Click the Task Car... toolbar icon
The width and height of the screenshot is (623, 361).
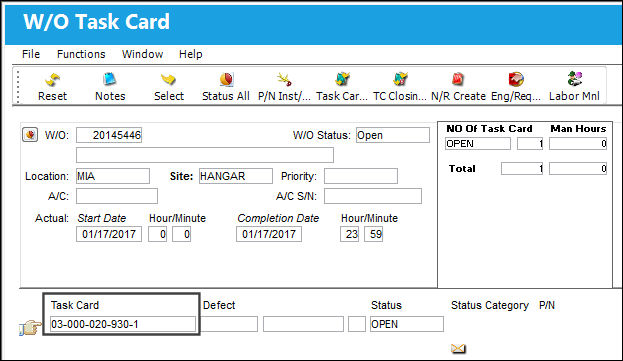[342, 79]
